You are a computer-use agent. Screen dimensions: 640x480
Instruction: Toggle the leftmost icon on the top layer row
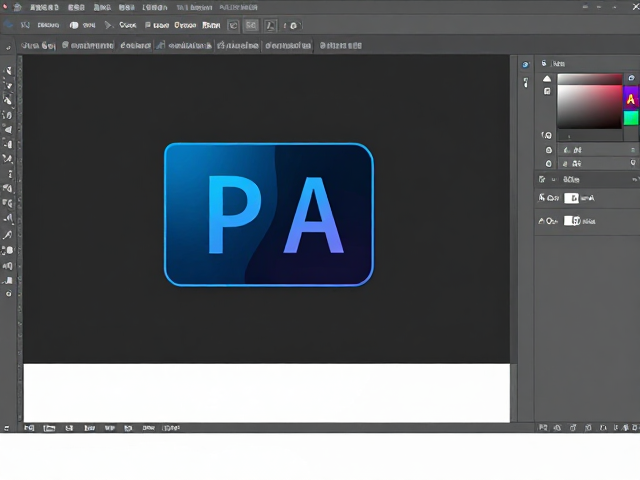click(x=542, y=198)
